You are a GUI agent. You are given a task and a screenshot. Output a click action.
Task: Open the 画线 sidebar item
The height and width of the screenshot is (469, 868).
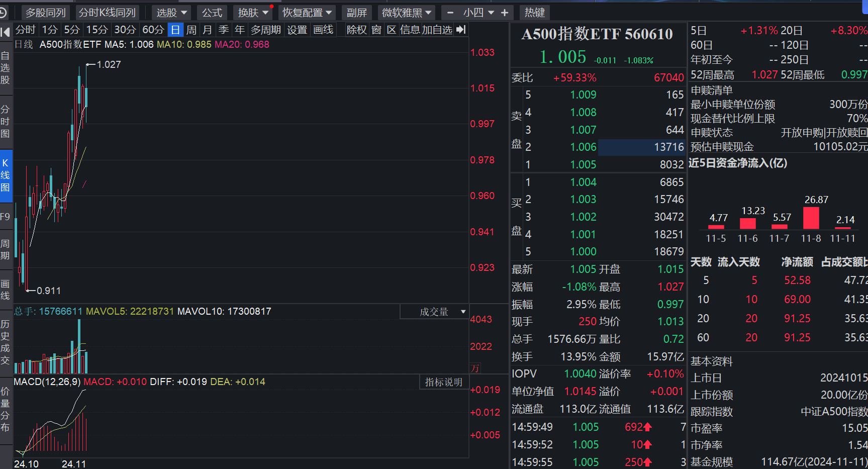6,290
